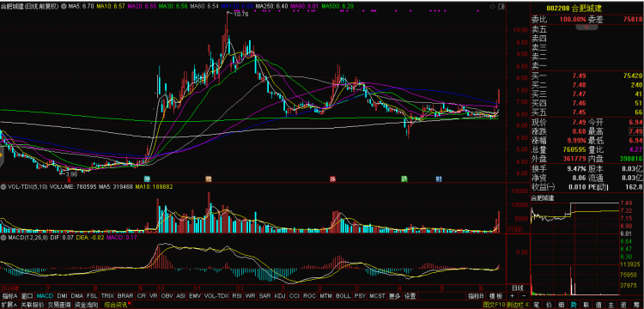This screenshot has height=309, width=644.
Task: Open the 关联报价 tab
Action: point(32,305)
